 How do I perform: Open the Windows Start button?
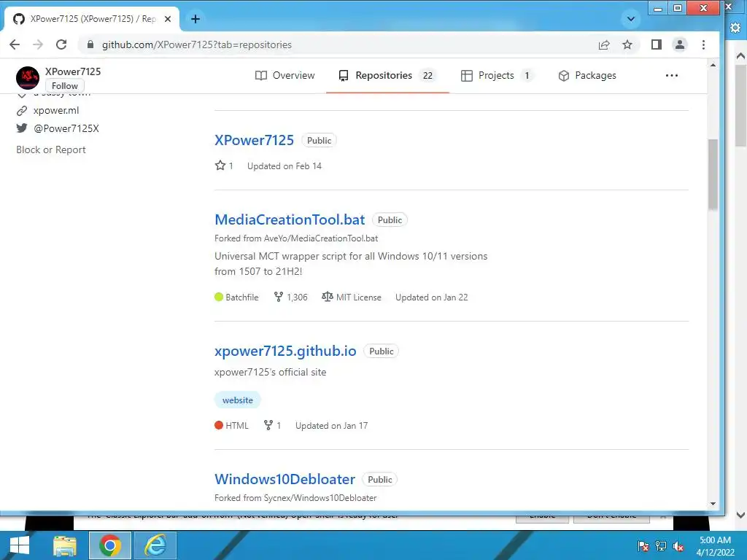pos(20,545)
